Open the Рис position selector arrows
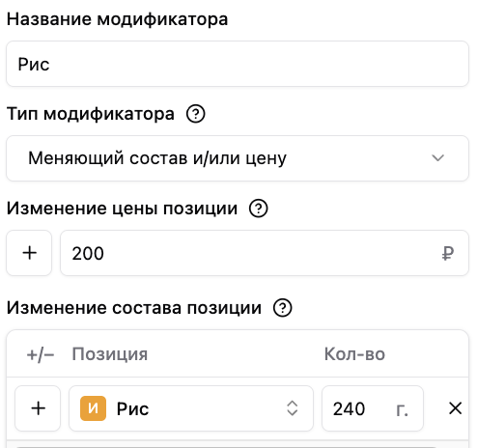 (x=292, y=408)
